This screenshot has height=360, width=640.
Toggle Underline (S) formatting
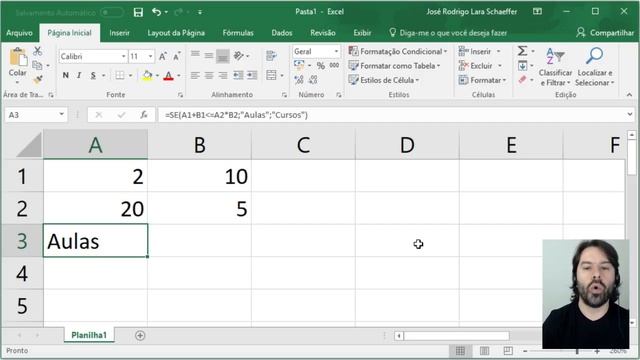coord(93,75)
